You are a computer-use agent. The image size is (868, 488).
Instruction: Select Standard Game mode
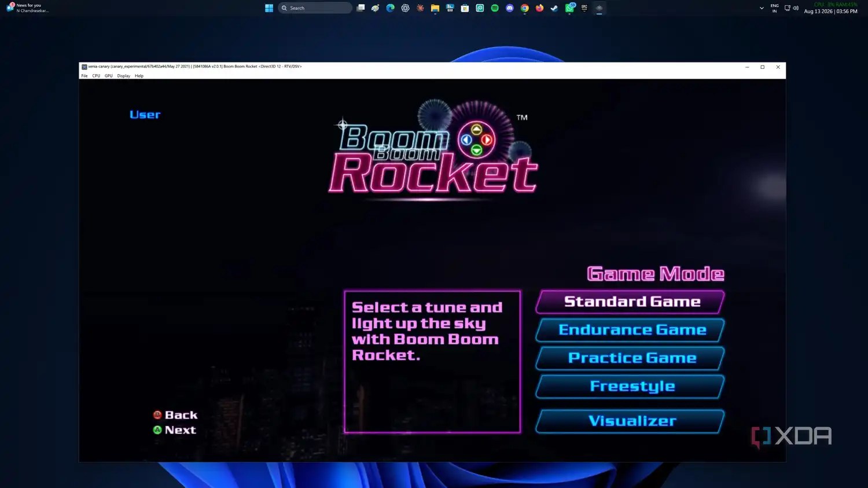(631, 302)
